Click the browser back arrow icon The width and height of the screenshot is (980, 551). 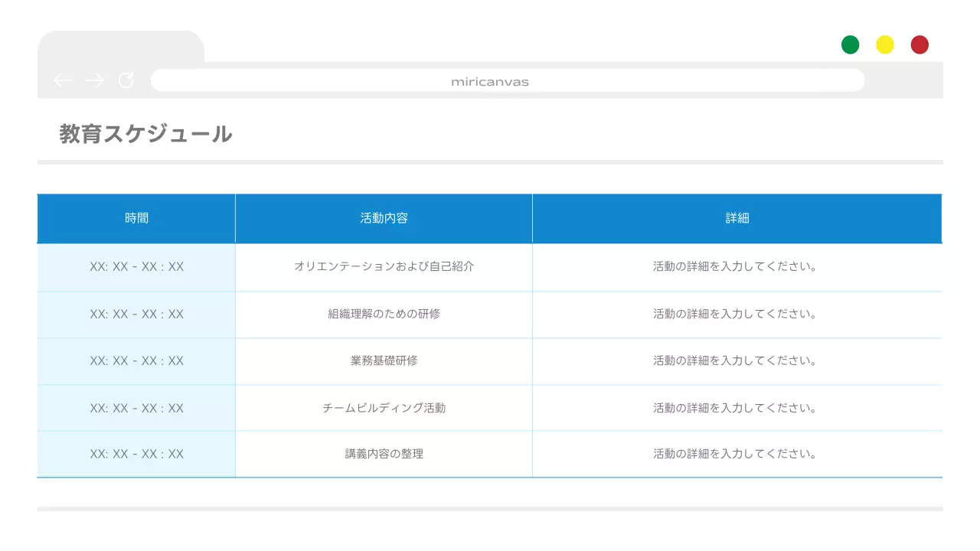coord(63,80)
